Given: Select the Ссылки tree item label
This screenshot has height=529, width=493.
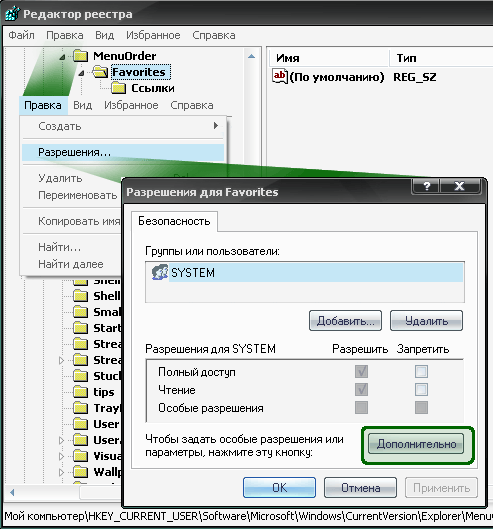Looking at the screenshot, I should [x=153, y=88].
